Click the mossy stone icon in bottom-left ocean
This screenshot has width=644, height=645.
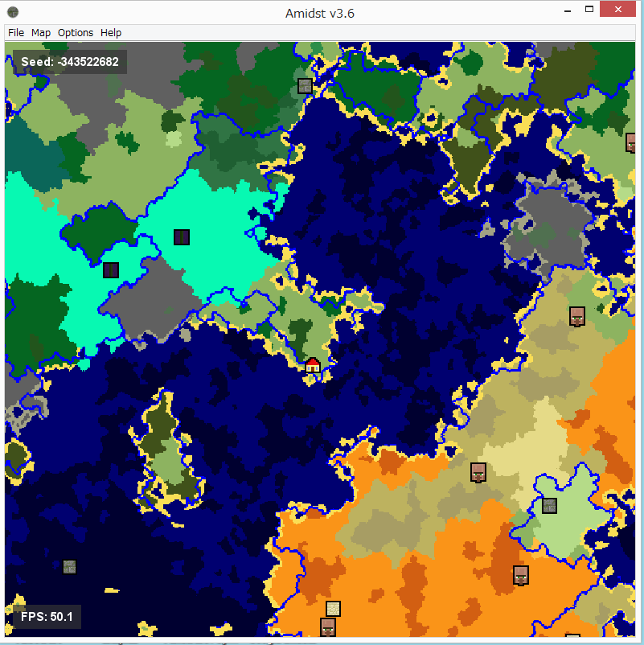69,567
